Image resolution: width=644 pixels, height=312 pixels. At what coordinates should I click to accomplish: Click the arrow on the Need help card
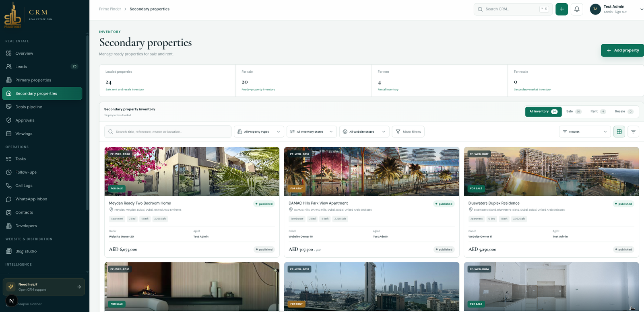79,287
